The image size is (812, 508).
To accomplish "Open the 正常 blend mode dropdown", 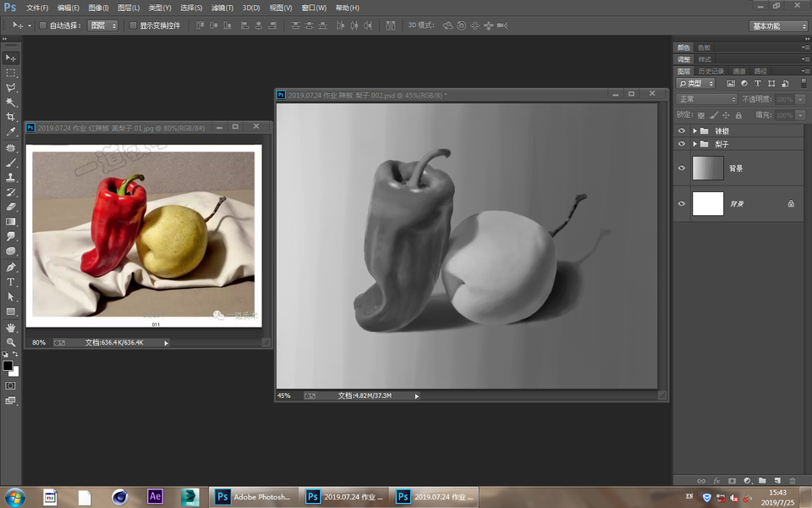I will (706, 99).
